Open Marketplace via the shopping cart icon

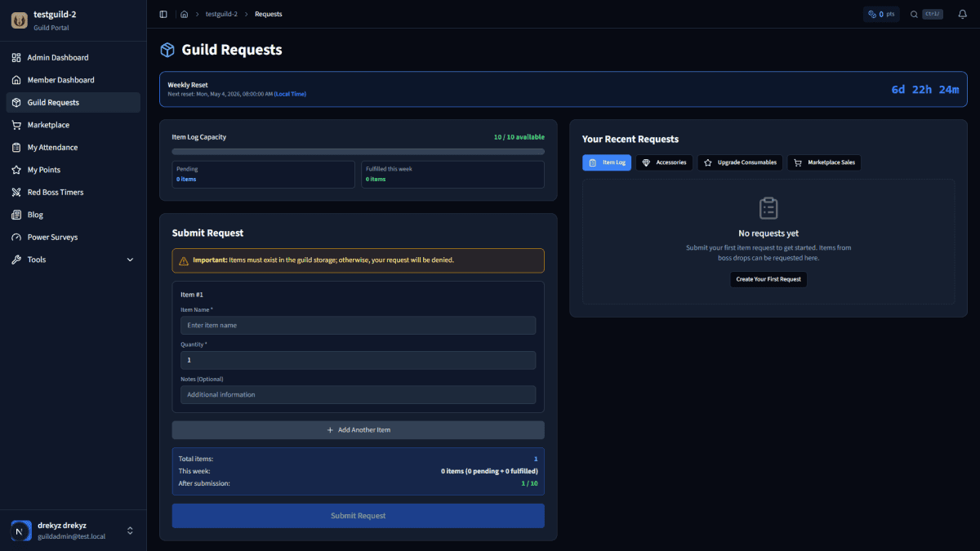pyautogui.click(x=16, y=124)
